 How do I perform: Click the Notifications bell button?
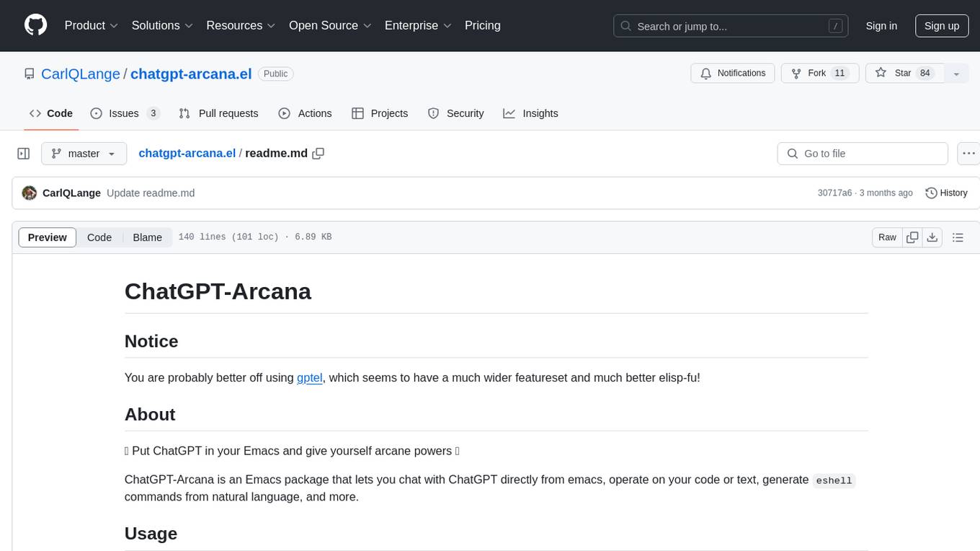pos(733,74)
